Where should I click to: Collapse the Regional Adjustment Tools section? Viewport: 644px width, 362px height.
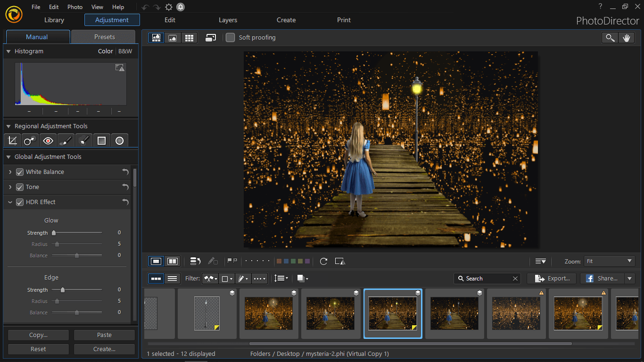[8, 126]
